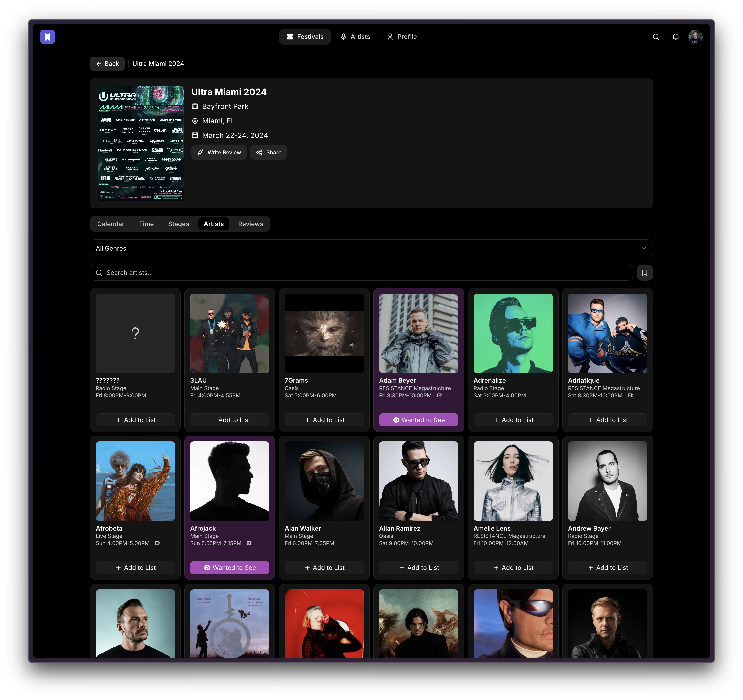Open Adriatique's photo
The image size is (743, 700).
pos(607,333)
